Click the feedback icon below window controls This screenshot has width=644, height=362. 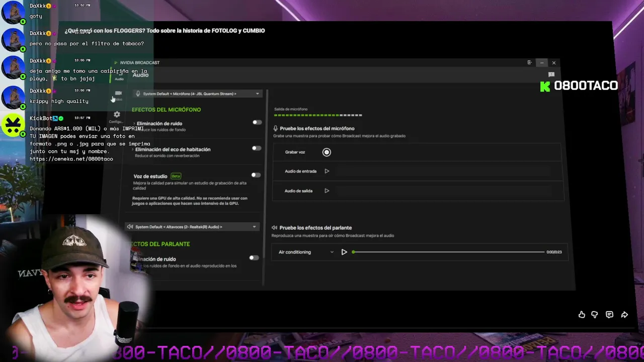coord(551,74)
